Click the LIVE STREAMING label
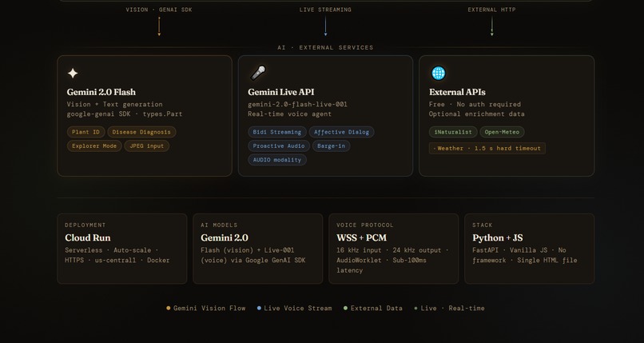The image size is (644, 343). pos(325,10)
